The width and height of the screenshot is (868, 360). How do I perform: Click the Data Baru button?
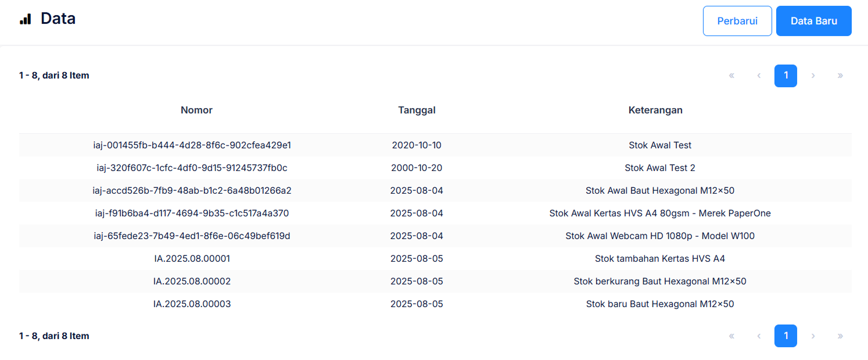tap(813, 21)
